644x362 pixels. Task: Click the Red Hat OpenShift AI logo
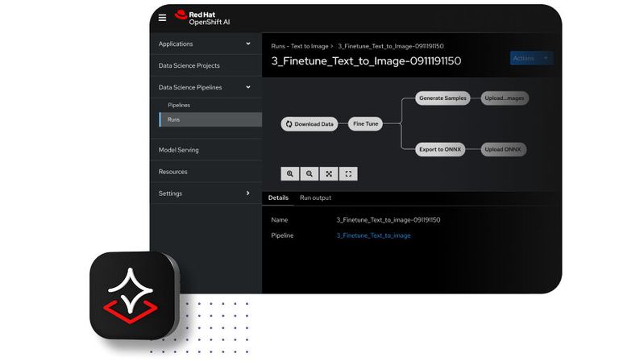202,18
